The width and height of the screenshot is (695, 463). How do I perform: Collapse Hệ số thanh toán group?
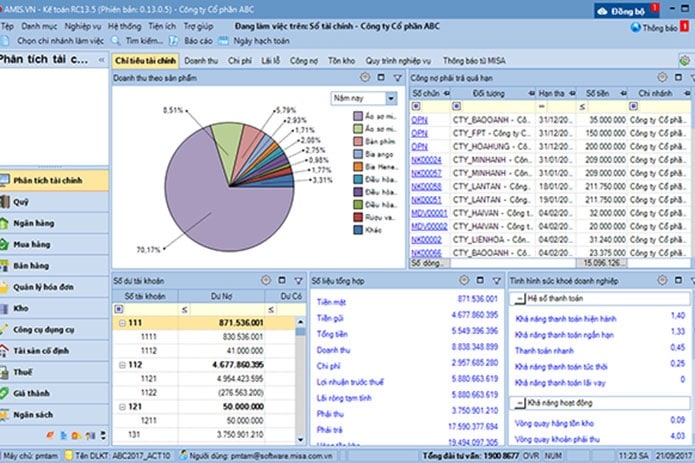tap(519, 299)
